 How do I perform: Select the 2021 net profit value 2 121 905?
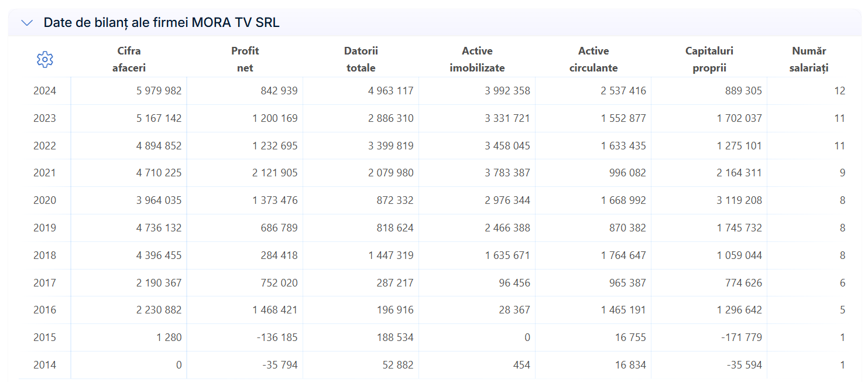pos(275,173)
